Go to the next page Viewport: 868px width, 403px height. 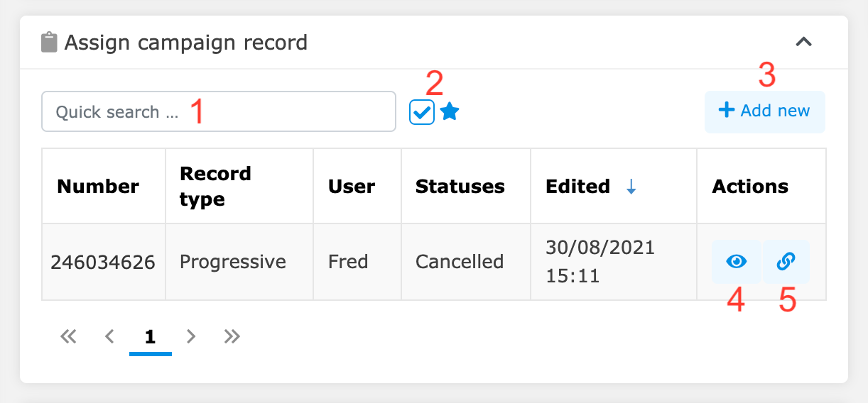pyautogui.click(x=190, y=336)
